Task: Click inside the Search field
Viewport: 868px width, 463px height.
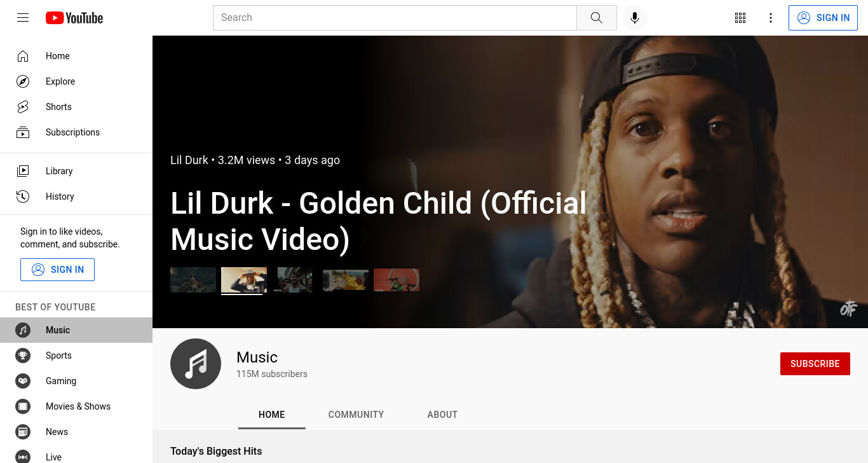Action: [x=395, y=18]
